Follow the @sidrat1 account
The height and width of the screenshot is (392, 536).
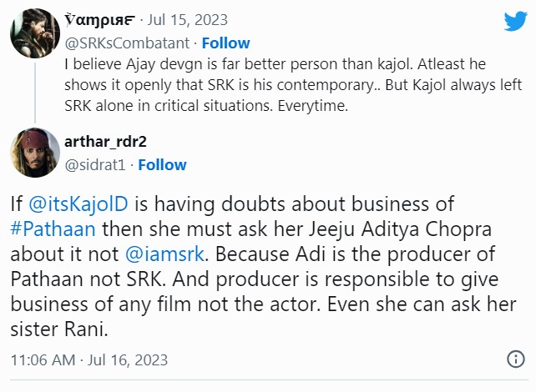click(162, 164)
